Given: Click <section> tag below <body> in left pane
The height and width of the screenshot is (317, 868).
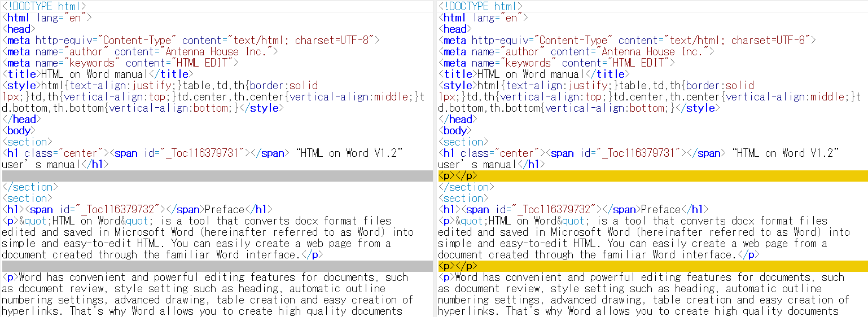Looking at the screenshot, I should point(27,142).
